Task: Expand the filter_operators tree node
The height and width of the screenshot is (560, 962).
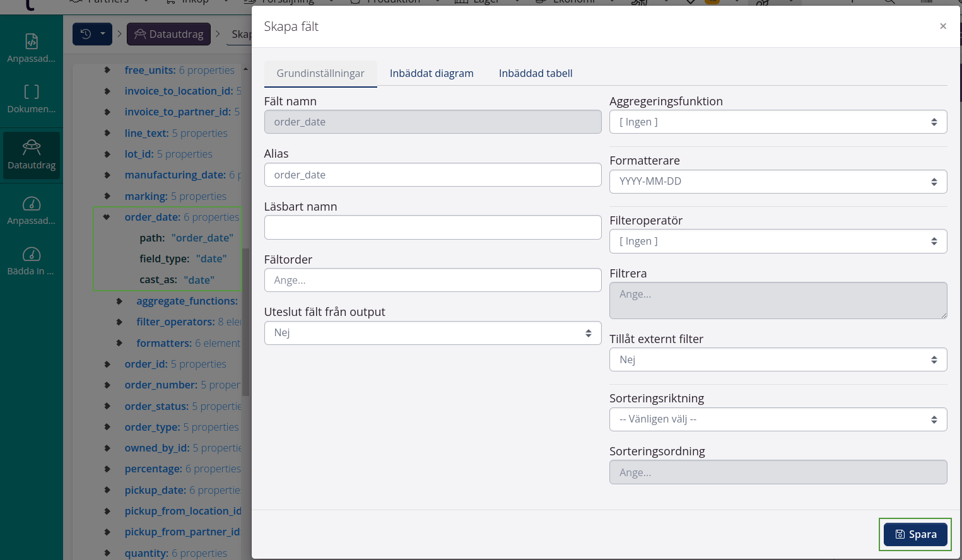Action: pyautogui.click(x=119, y=322)
